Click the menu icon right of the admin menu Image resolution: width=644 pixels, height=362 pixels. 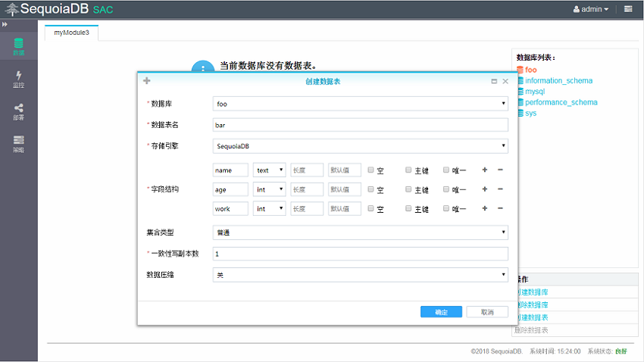click(x=628, y=9)
